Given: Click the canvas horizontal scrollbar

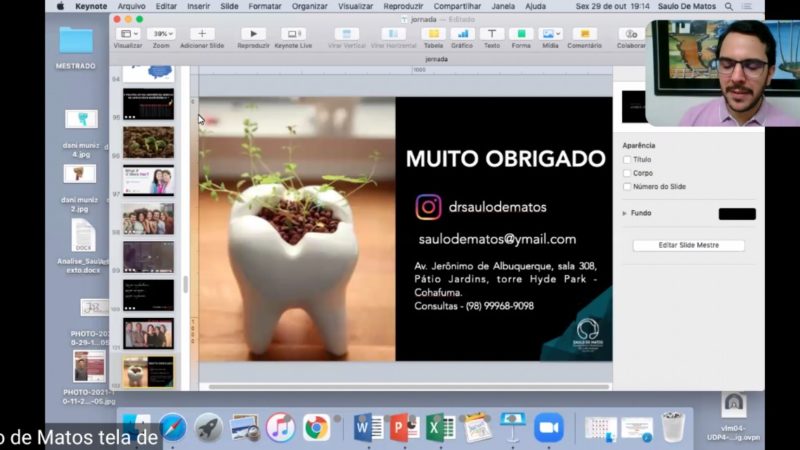Looking at the screenshot, I should (409, 387).
